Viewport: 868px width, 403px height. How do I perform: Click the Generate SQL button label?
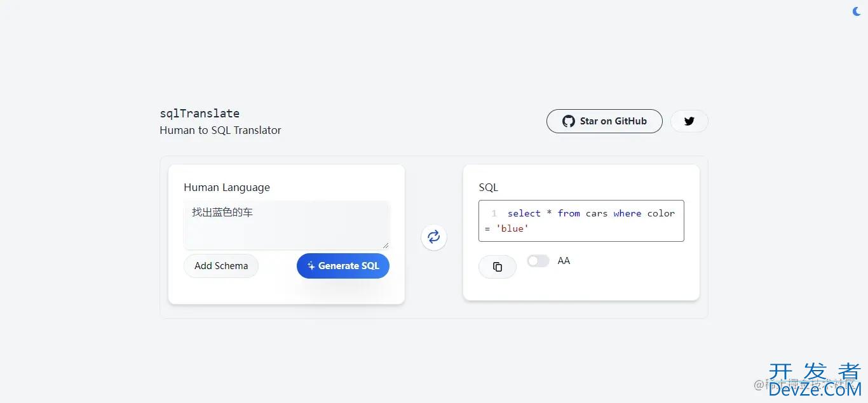(348, 266)
